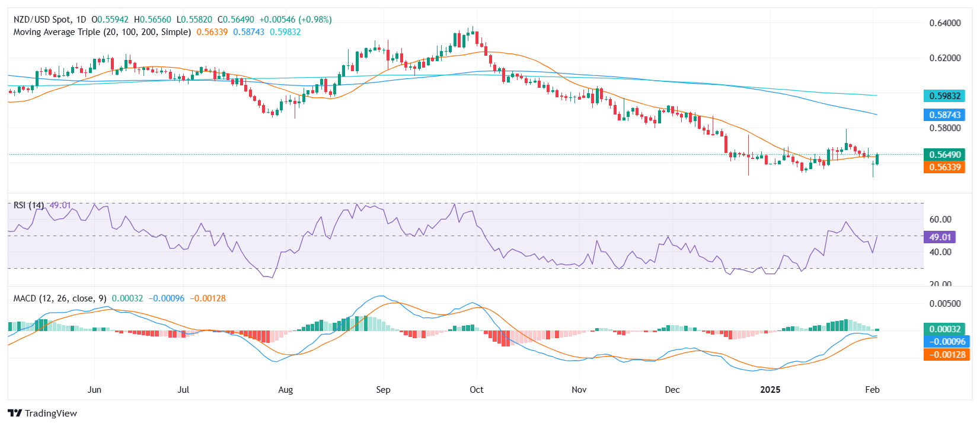Click the purple 49.01 RSI value tag
This screenshot has width=980, height=426.
[940, 237]
